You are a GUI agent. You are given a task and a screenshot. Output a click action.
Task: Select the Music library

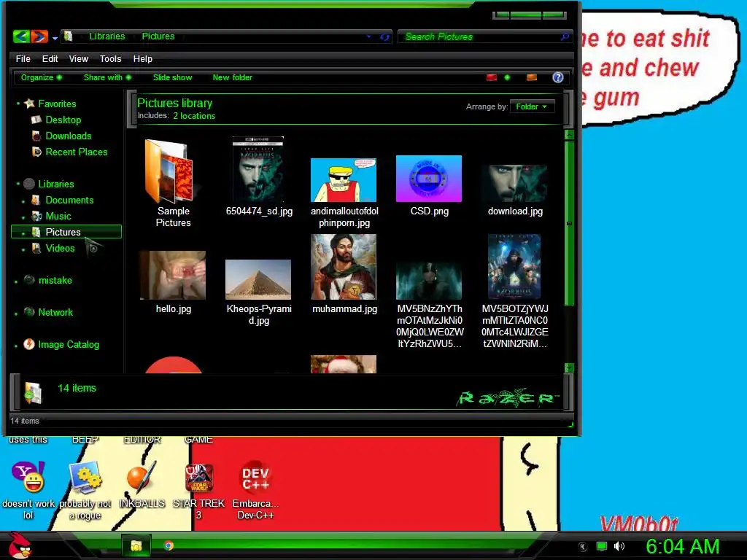pos(58,216)
